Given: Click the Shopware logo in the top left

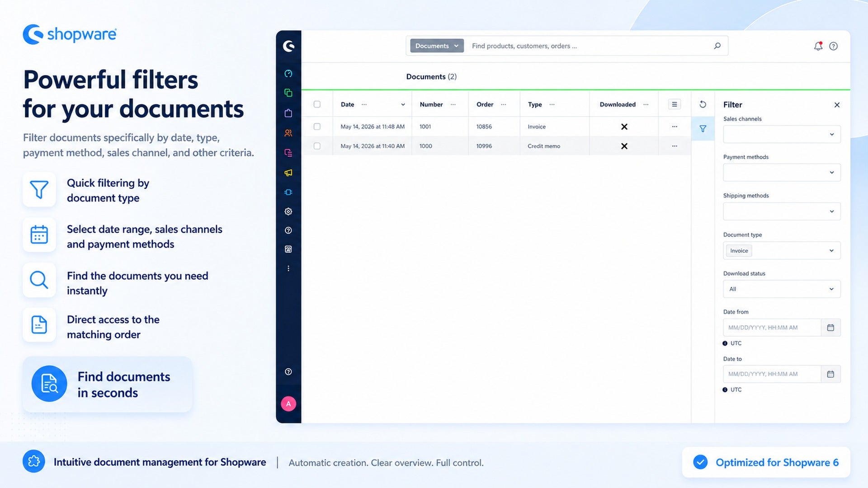Looking at the screenshot, I should (70, 34).
